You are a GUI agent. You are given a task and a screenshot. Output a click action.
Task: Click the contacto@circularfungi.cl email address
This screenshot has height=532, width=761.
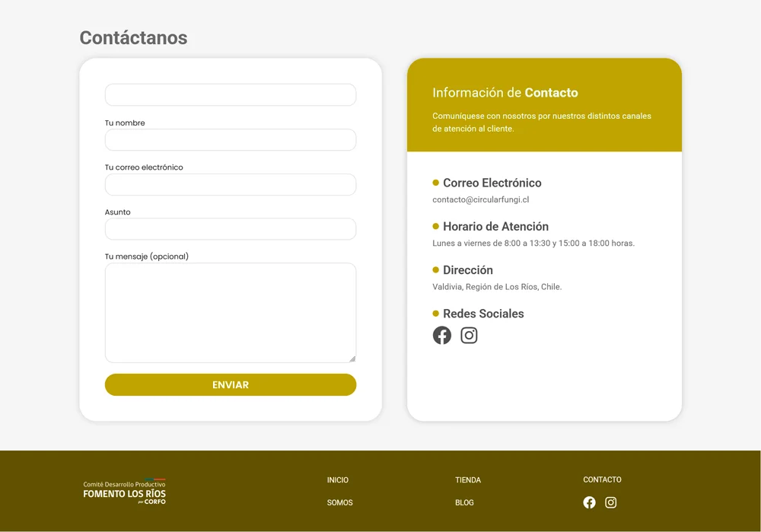pyautogui.click(x=480, y=199)
